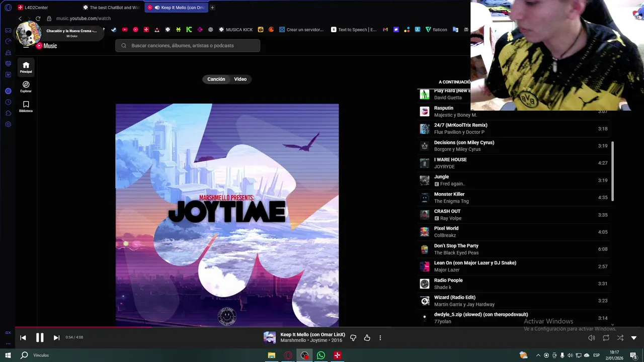644x362 pixels.
Task: Dislike Keep It Mello with thumbs down
Action: [353, 338]
